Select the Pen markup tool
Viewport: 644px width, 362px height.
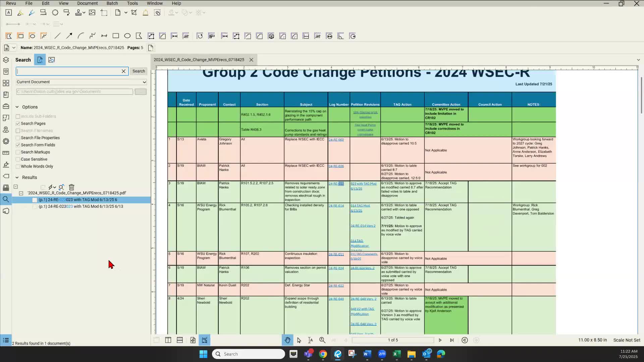(x=32, y=13)
